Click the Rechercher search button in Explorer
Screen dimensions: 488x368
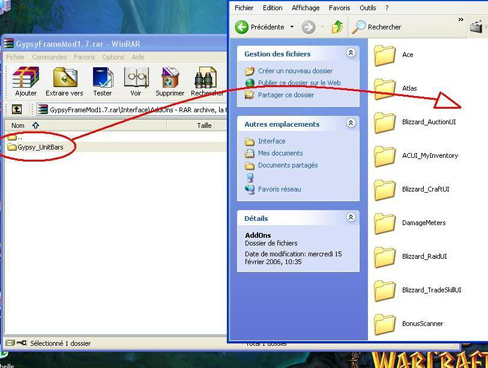(377, 27)
